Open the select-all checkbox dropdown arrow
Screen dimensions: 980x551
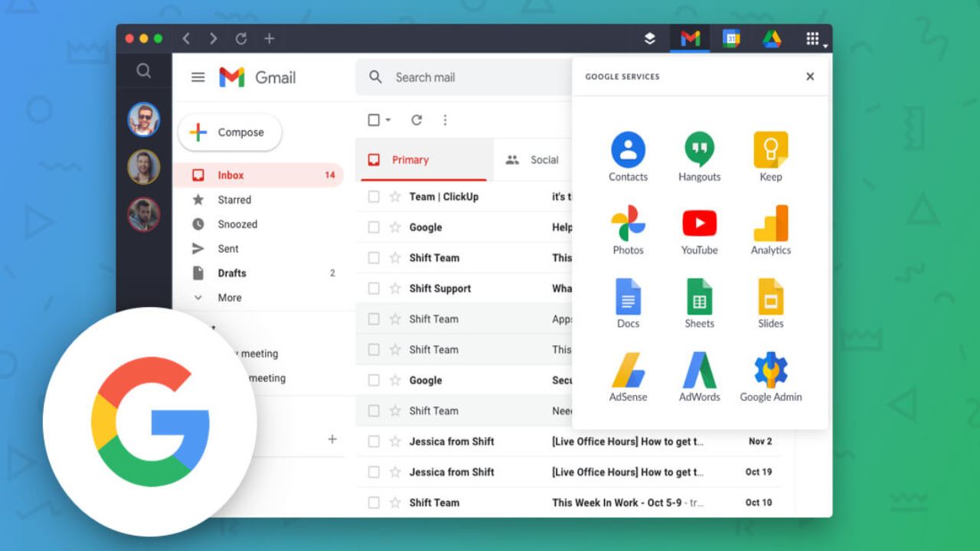[x=388, y=121]
